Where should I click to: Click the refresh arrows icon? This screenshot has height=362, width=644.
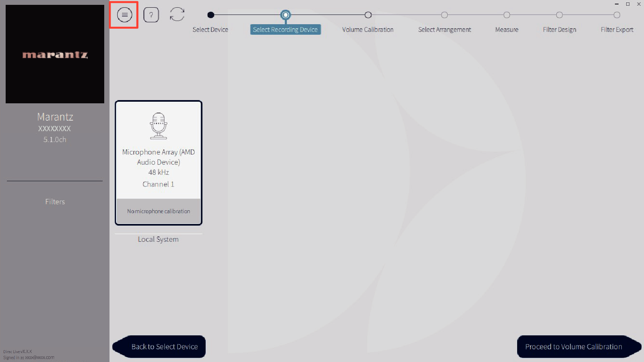coord(177,15)
